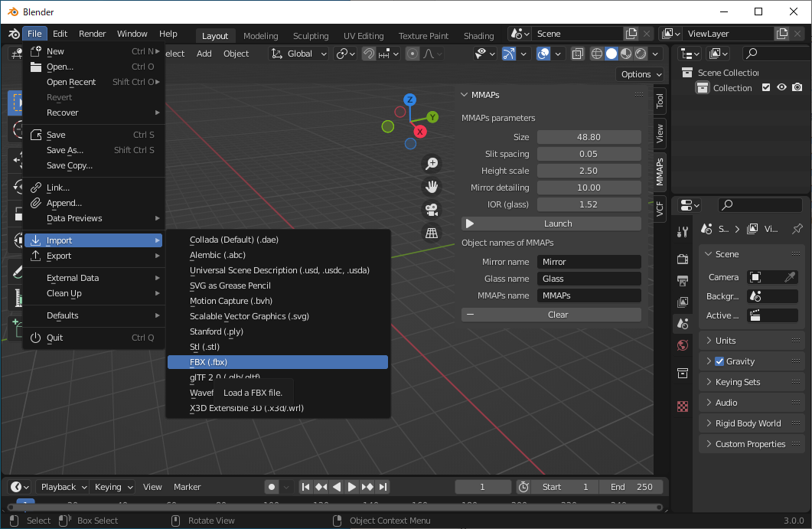
Task: Click the Launch button in MMAPs panel
Action: click(x=551, y=224)
